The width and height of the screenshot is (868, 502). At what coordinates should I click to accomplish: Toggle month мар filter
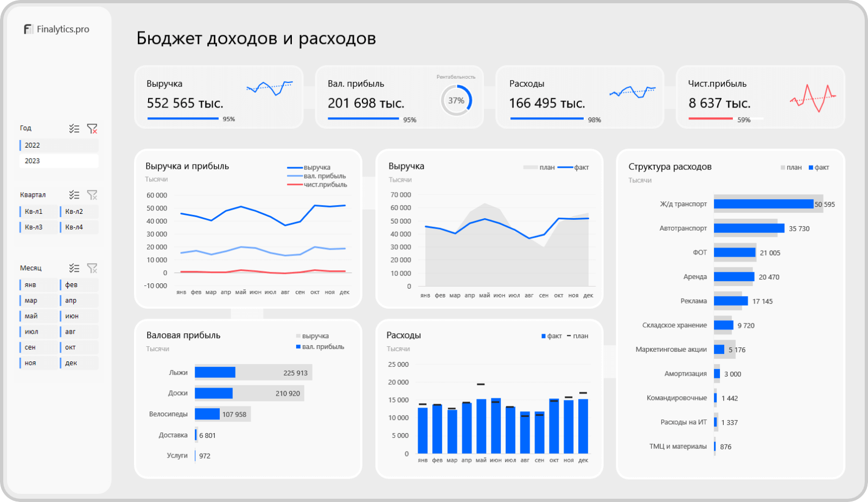pyautogui.click(x=39, y=301)
